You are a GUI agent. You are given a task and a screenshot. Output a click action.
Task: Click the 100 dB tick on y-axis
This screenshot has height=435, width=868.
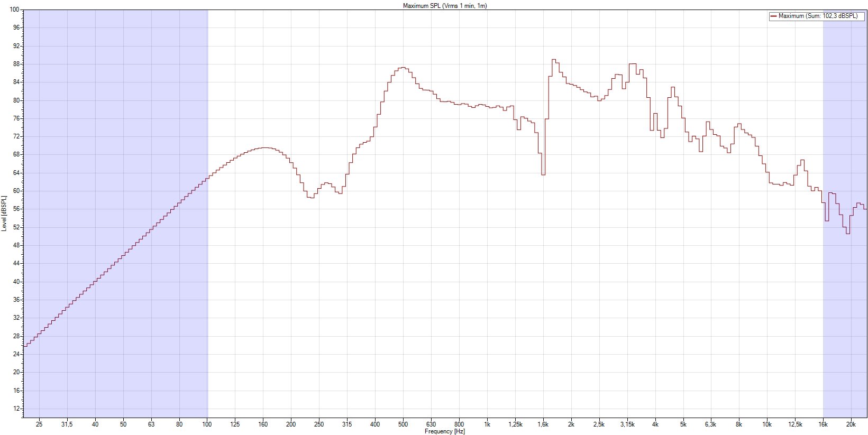point(14,10)
